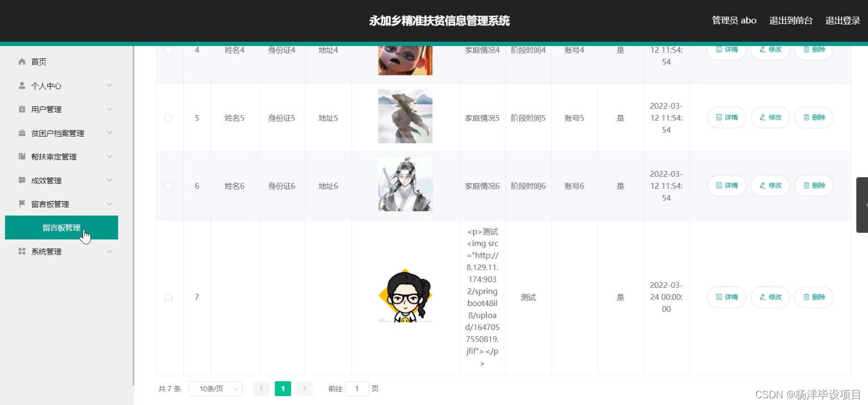Collapse the 留言板管理 menu chevron
This screenshot has width=868, height=405.
coord(109,204)
